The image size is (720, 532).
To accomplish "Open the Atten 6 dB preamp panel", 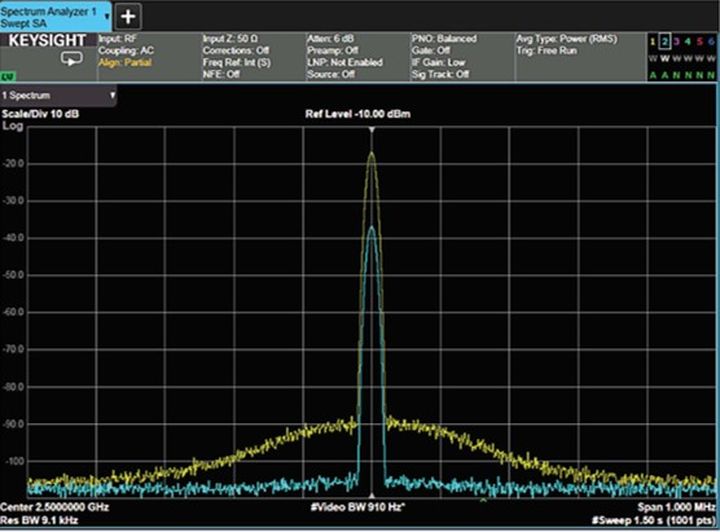I will (354, 56).
